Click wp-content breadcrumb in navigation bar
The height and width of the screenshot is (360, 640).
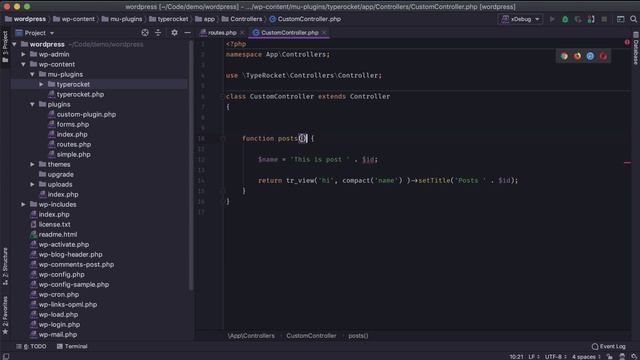tap(74, 19)
